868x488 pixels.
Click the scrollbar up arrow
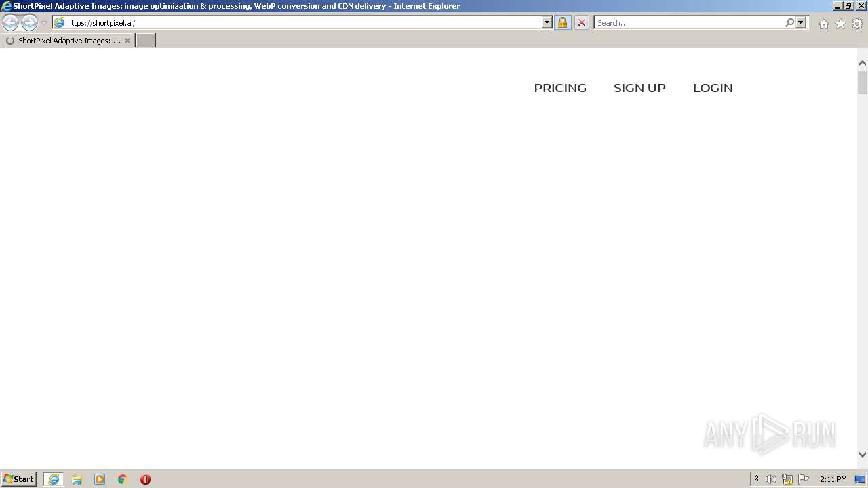(863, 63)
